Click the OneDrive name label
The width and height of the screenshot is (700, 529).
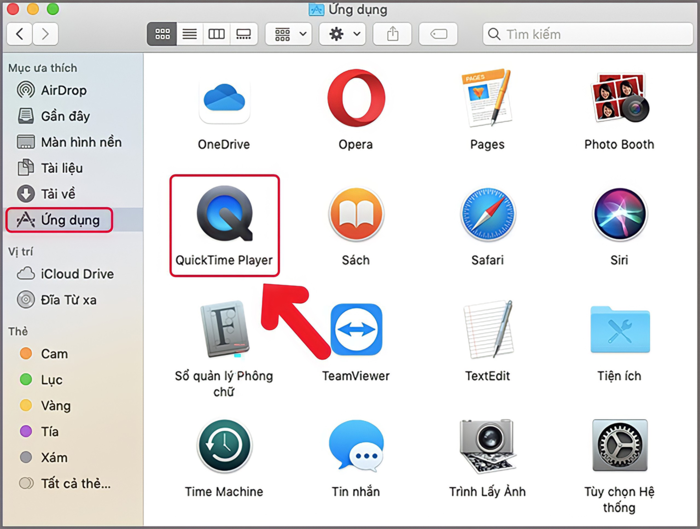click(x=224, y=144)
